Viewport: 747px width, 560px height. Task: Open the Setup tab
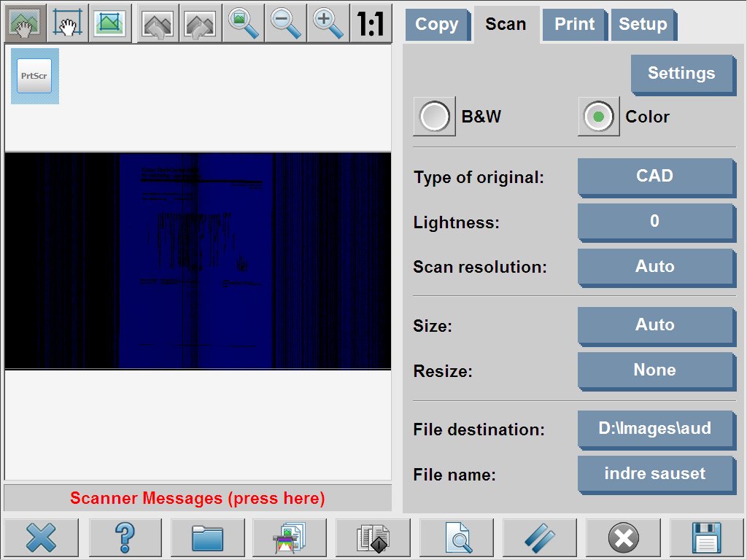[643, 24]
